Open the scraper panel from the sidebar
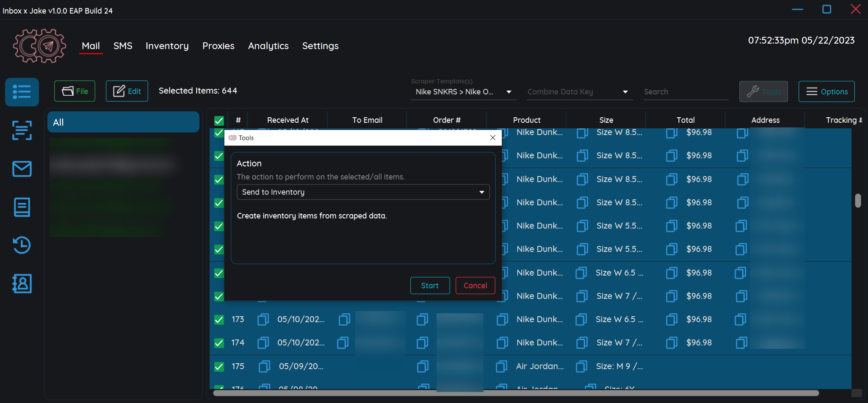The image size is (868, 403). 22,130
